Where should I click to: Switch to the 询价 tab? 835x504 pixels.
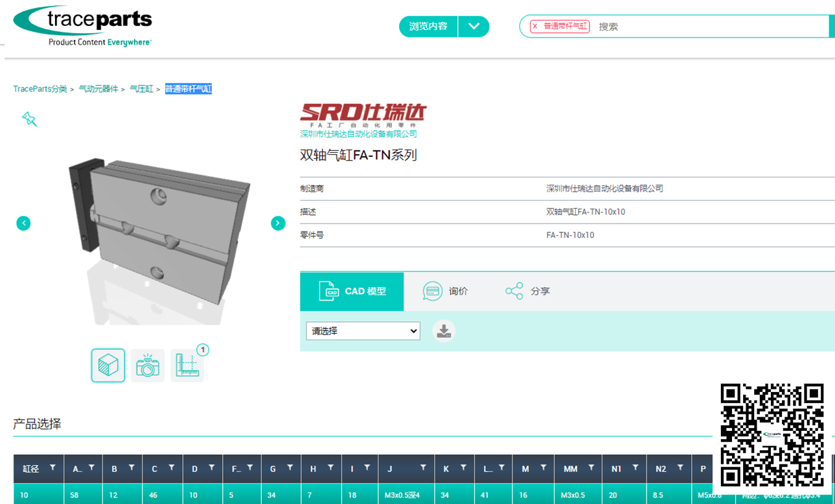[x=445, y=292]
